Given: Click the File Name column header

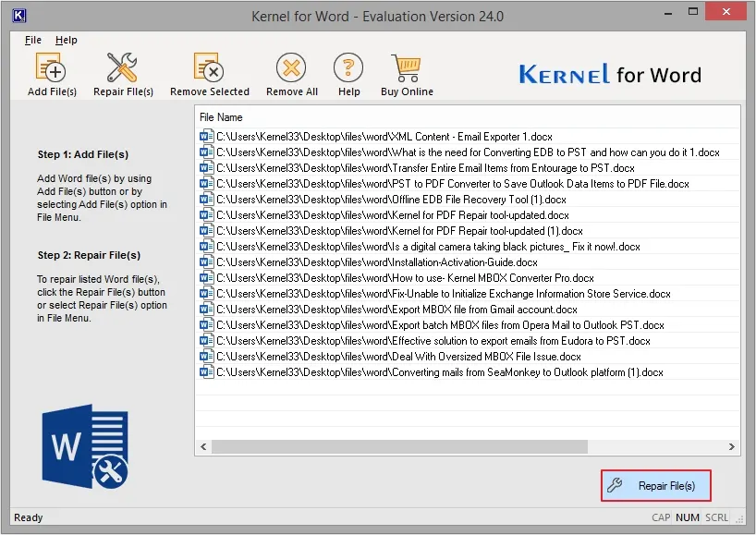Looking at the screenshot, I should (221, 117).
